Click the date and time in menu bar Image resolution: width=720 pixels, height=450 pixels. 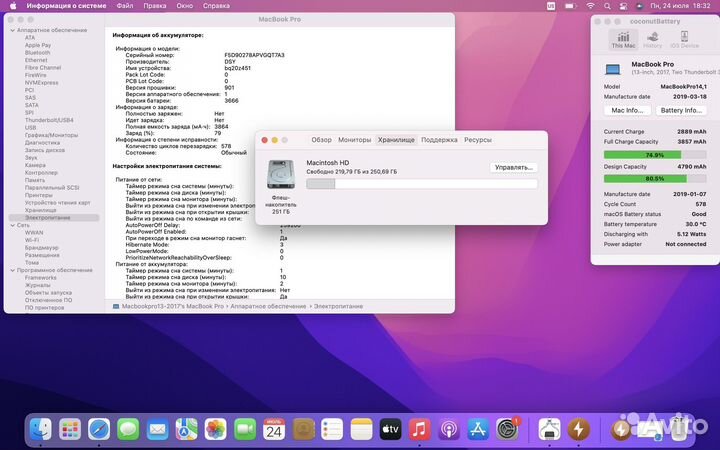click(x=680, y=6)
